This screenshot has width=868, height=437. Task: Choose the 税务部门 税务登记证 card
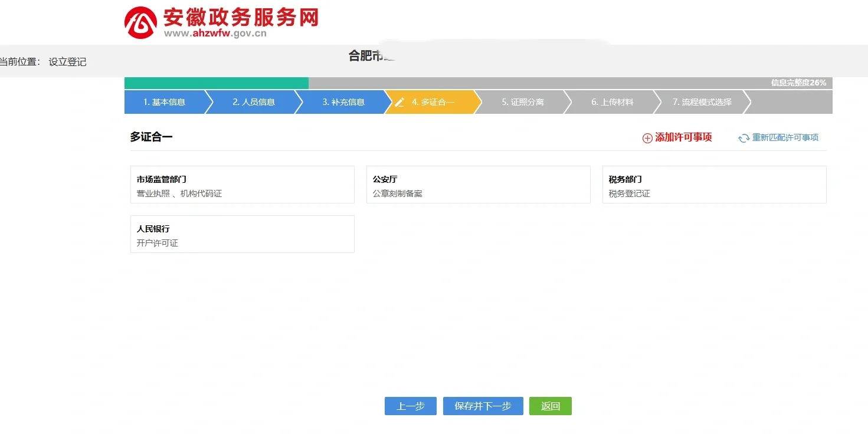[714, 185]
